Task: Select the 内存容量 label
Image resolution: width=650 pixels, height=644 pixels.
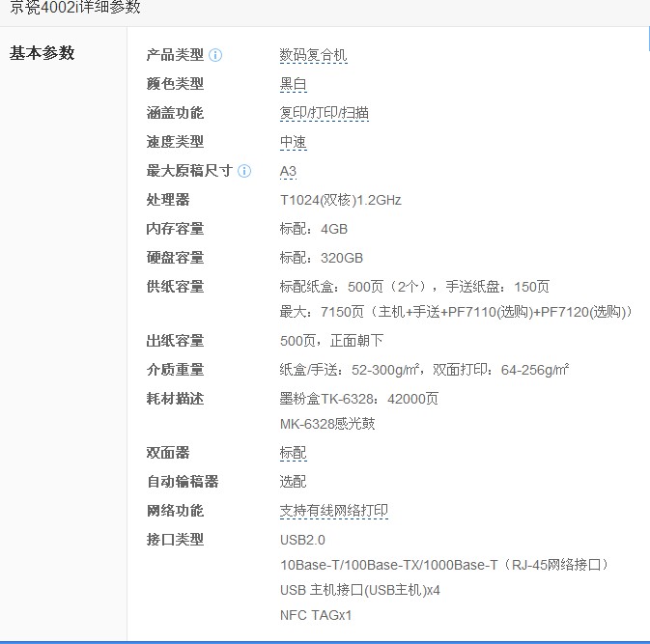Action: coord(175,229)
